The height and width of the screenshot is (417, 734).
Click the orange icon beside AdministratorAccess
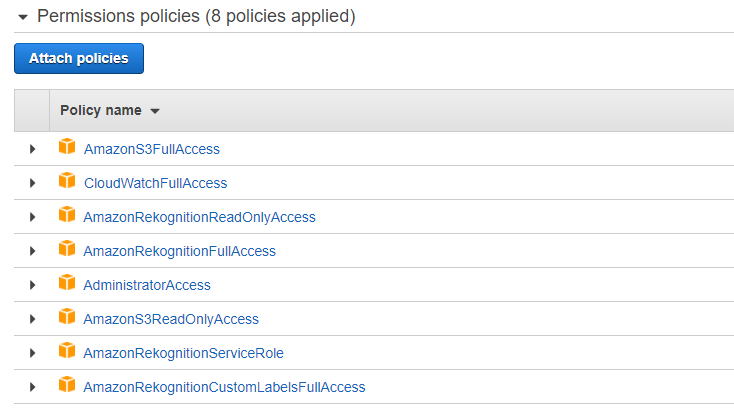click(67, 283)
